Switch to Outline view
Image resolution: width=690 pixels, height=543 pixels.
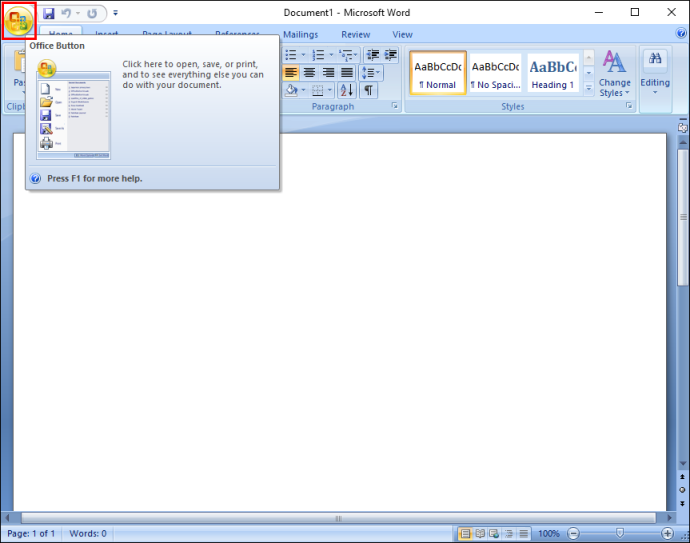tap(509, 534)
